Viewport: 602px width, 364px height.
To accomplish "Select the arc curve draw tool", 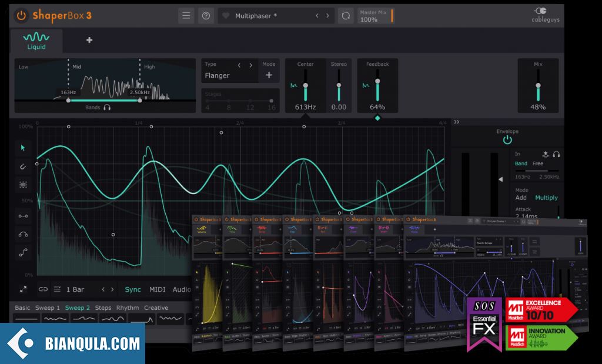I will (23, 234).
